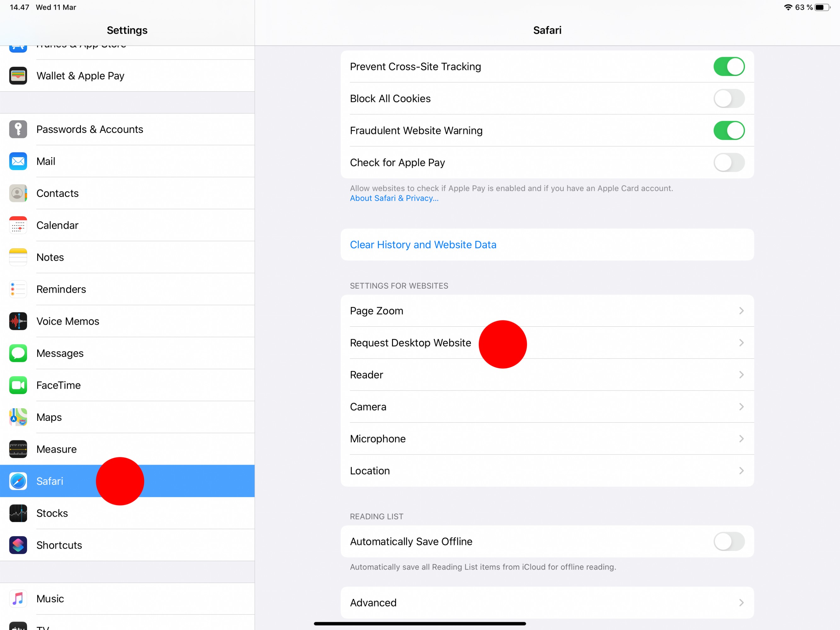This screenshot has height=630, width=840.
Task: Select Notes in settings sidebar
Action: [127, 257]
